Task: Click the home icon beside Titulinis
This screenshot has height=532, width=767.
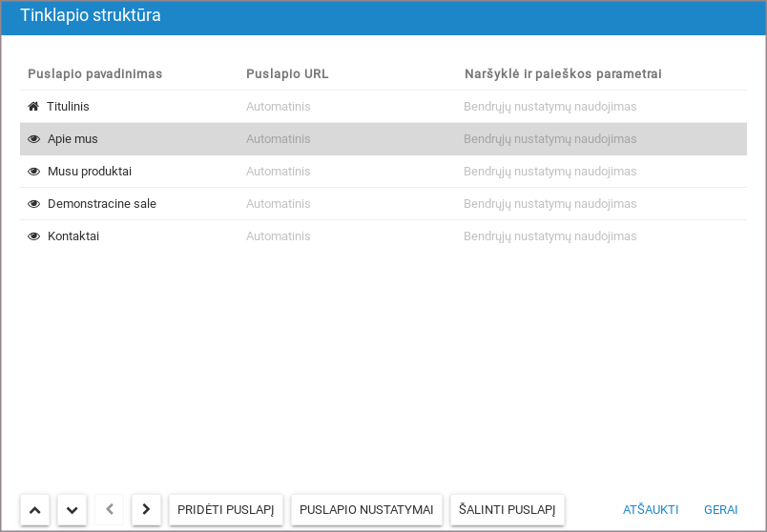Action: [x=33, y=107]
